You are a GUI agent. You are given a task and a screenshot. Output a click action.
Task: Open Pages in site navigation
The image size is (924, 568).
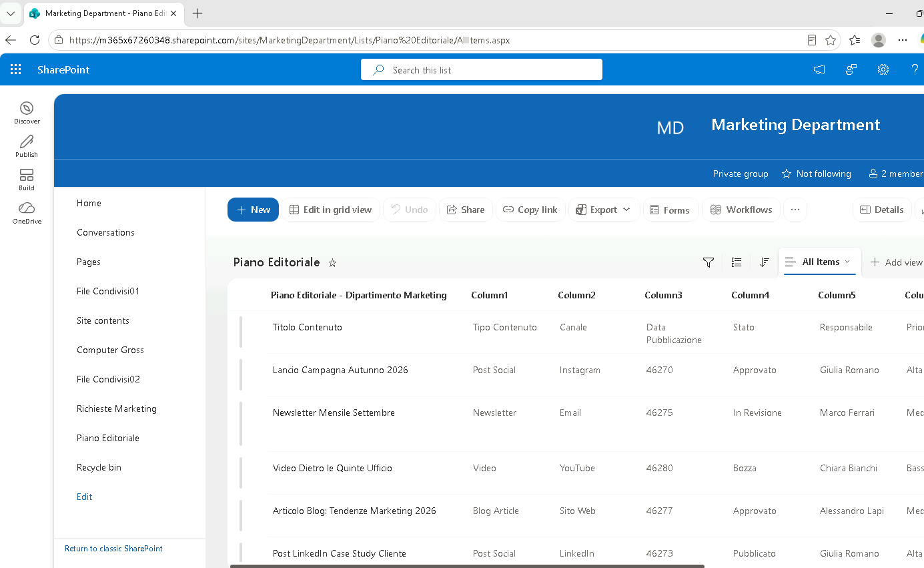tap(89, 262)
